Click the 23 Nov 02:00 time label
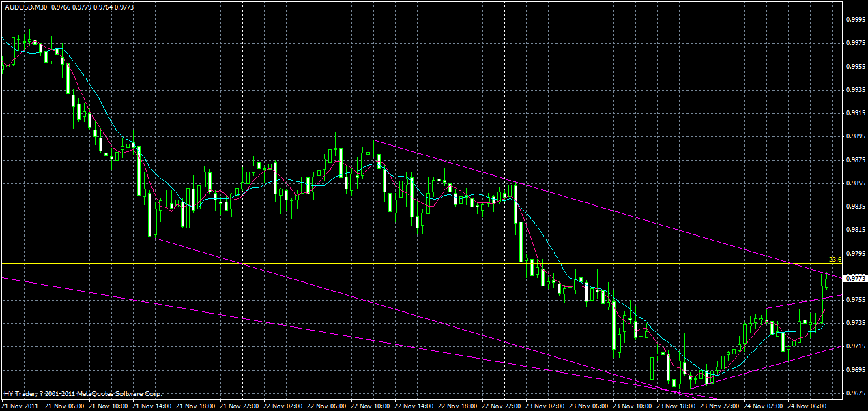This screenshot has height=411, width=868. [x=545, y=405]
